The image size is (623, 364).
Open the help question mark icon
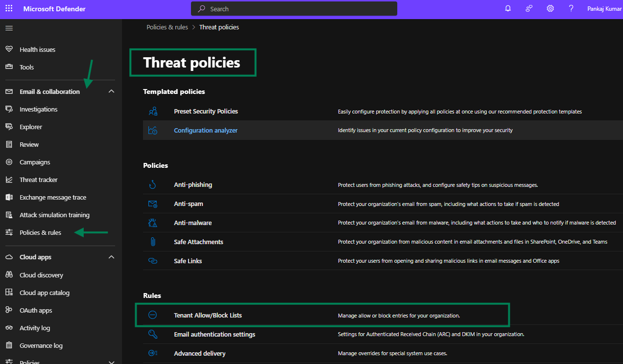coord(571,9)
